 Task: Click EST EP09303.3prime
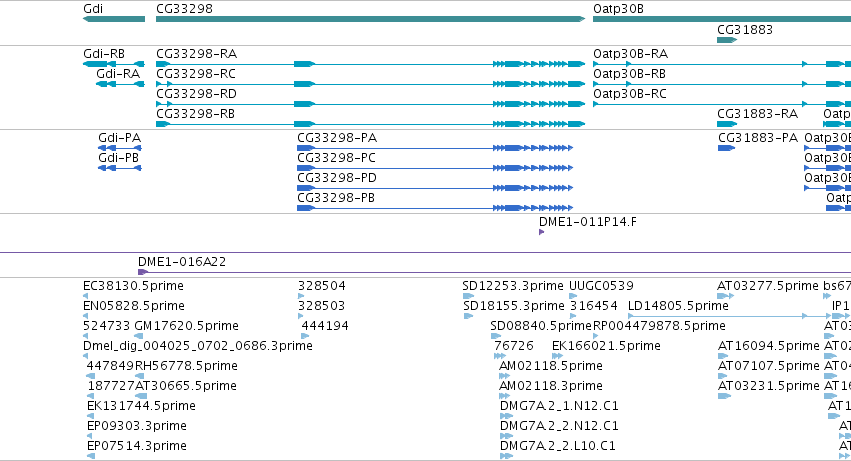(137, 426)
